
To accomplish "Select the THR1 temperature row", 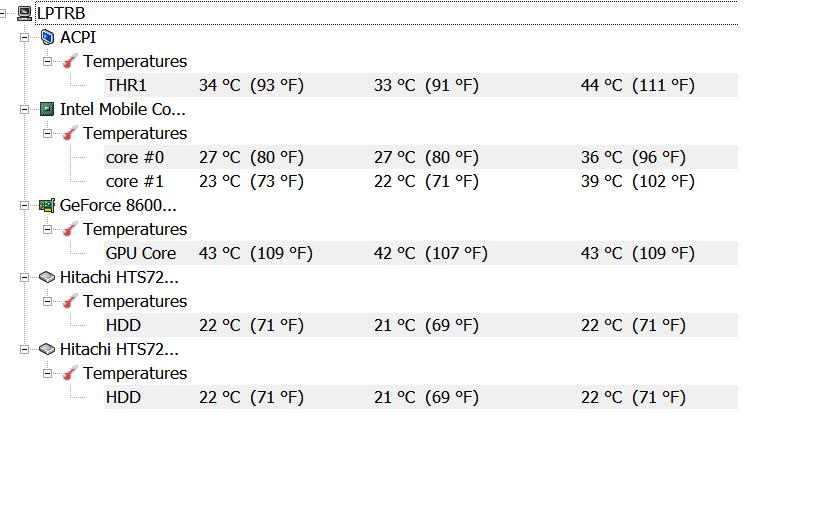I will point(126,85).
